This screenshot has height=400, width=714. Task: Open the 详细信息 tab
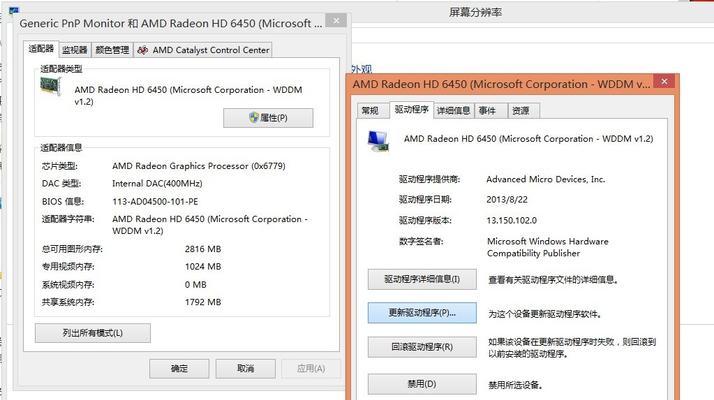pyautogui.click(x=454, y=111)
